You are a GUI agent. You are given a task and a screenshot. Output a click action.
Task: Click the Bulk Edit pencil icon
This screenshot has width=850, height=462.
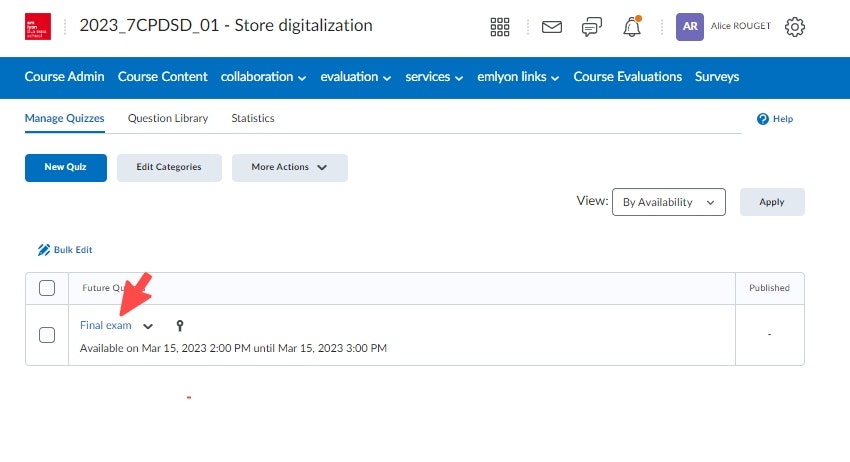[44, 249]
